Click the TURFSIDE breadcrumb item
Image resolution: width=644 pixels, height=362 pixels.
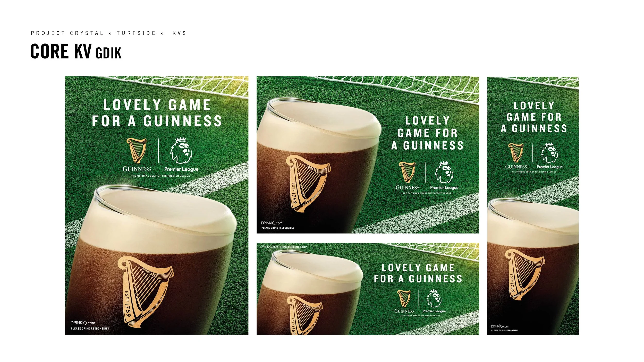pyautogui.click(x=136, y=33)
